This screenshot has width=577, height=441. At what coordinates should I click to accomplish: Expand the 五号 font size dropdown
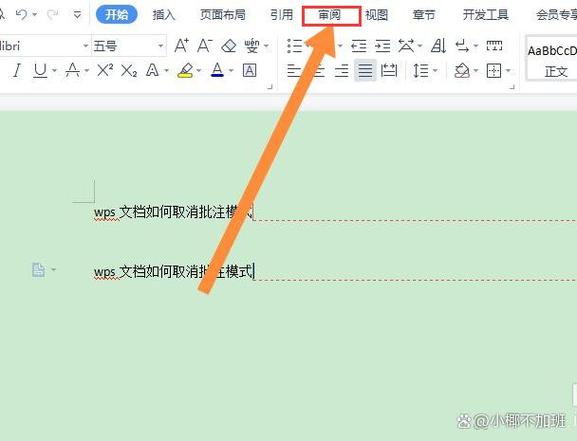[x=160, y=46]
